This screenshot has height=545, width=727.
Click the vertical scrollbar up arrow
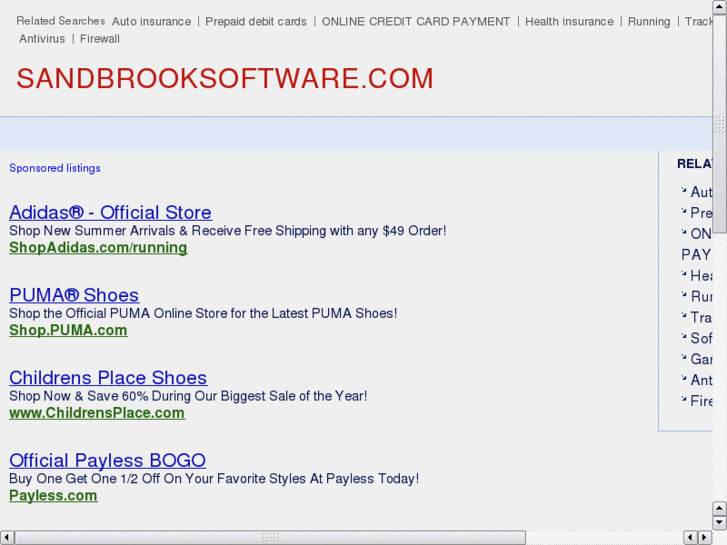tap(720, 7)
